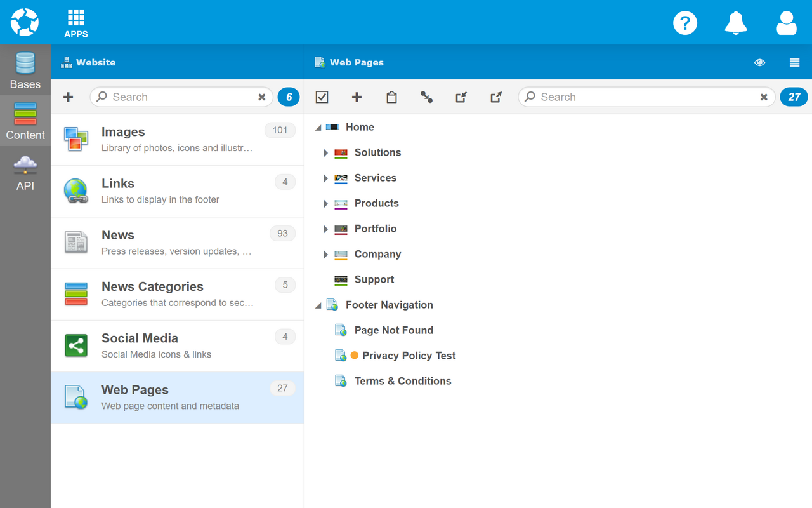Toggle preview with the eye icon

(759, 62)
